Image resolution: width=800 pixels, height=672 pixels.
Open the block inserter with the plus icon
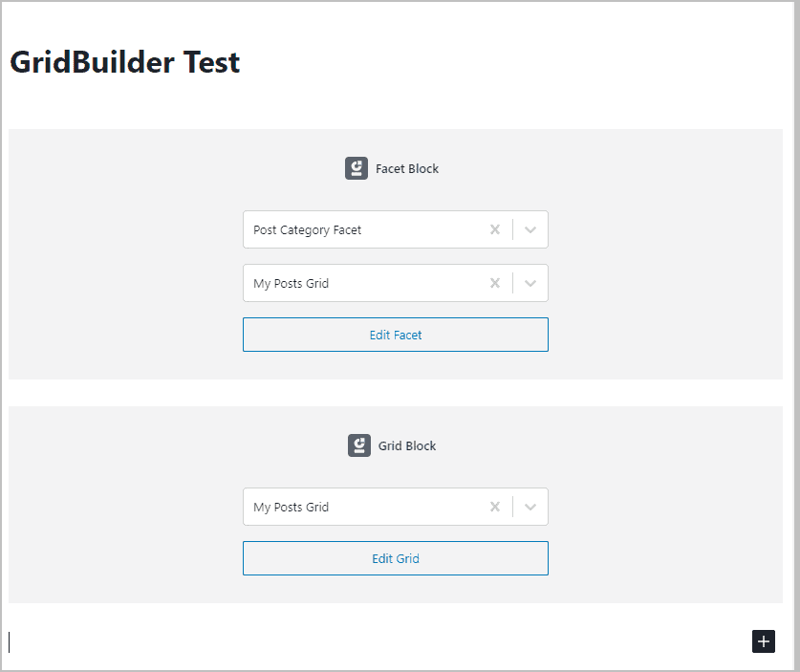coord(763,641)
